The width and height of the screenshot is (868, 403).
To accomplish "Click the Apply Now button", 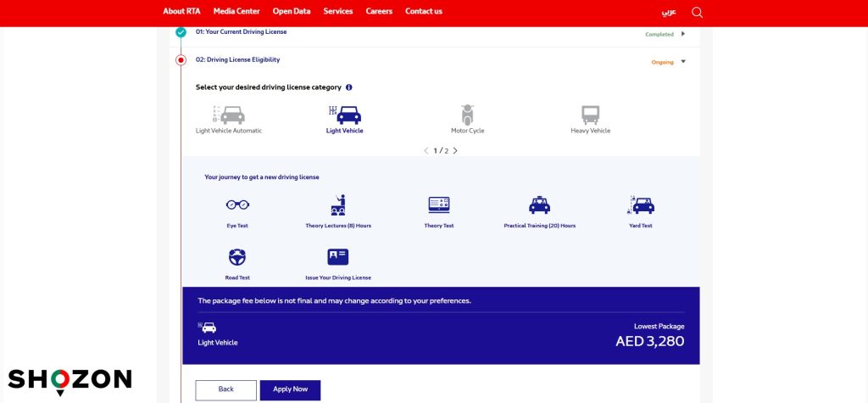I will (x=290, y=389).
